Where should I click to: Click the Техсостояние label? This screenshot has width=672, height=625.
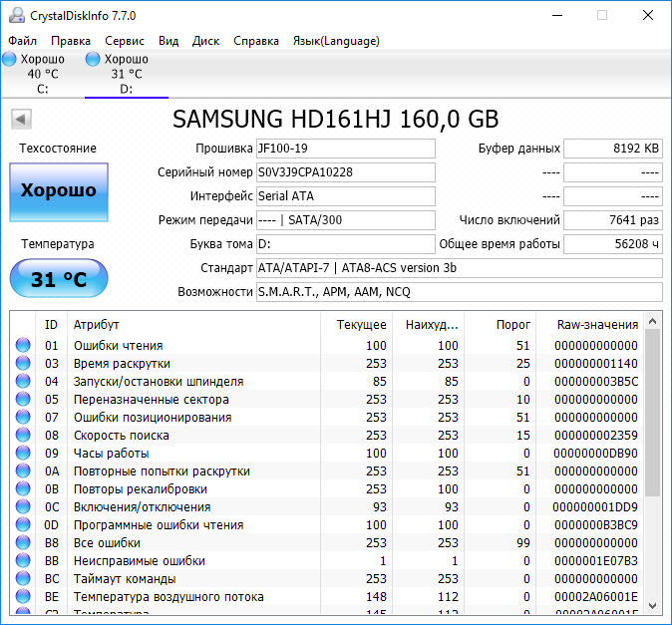[58, 149]
